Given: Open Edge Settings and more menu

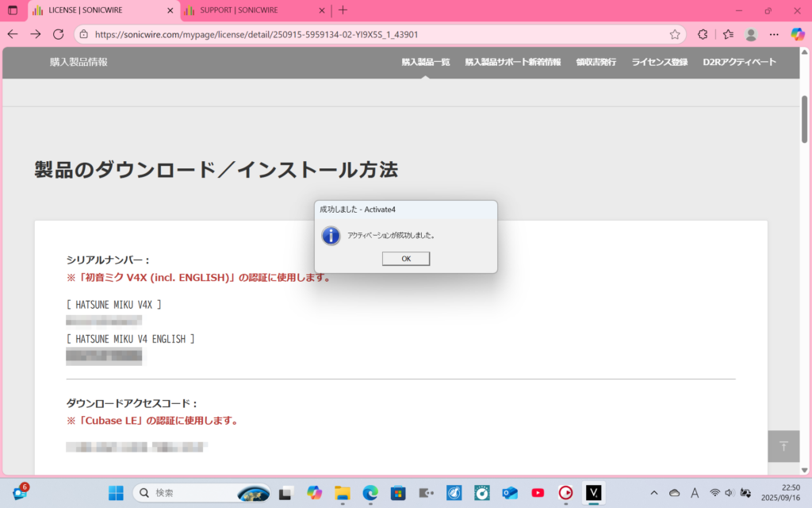Looking at the screenshot, I should [774, 35].
